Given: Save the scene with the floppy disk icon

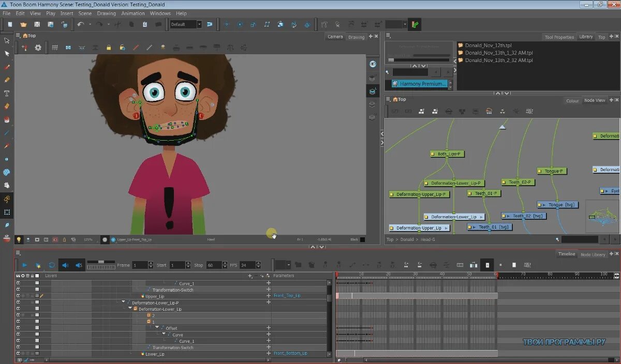Looking at the screenshot, I should [37, 24].
